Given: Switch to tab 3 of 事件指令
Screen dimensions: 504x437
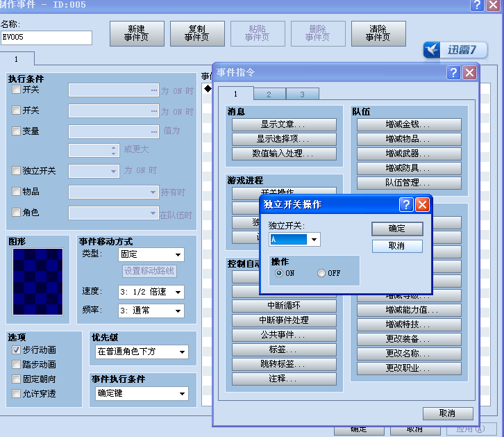Looking at the screenshot, I should 303,94.
